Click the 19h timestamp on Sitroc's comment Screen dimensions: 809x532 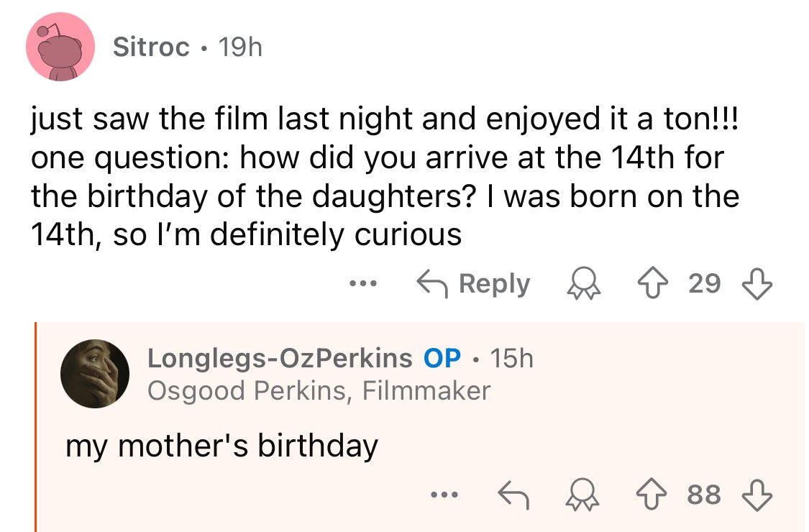(239, 47)
